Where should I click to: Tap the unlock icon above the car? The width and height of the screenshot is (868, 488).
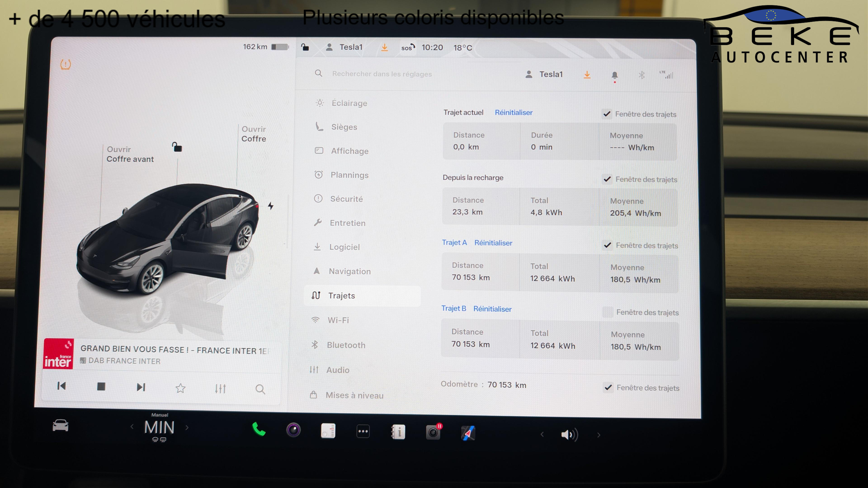tap(177, 147)
